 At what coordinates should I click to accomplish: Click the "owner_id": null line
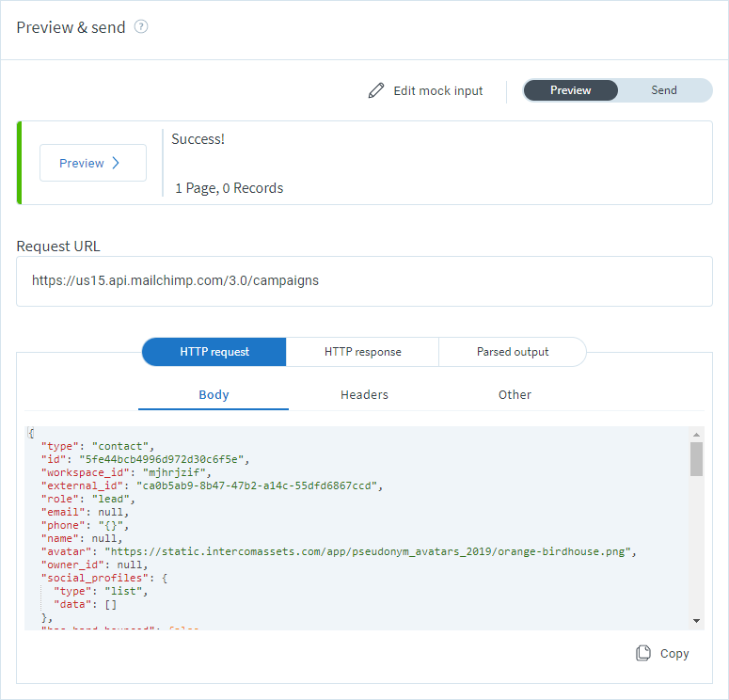pos(94,565)
